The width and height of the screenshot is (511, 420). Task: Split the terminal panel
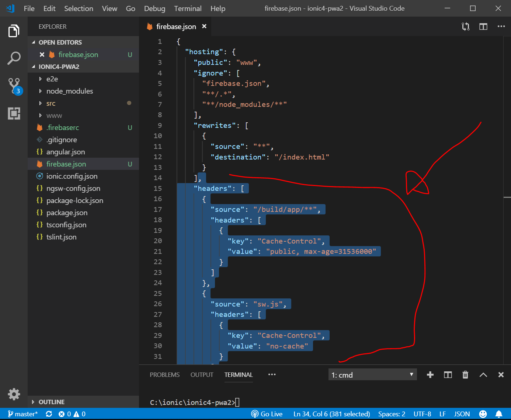pyautogui.click(x=448, y=375)
